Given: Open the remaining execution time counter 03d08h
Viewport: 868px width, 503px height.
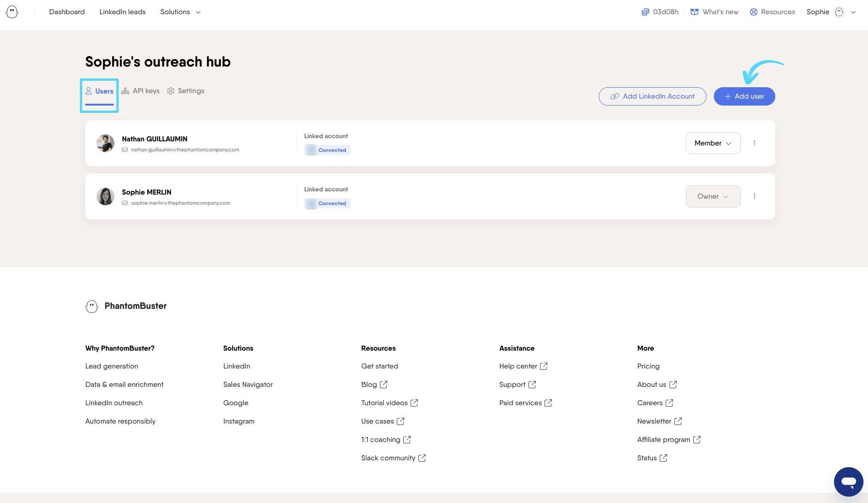Looking at the screenshot, I should [660, 12].
